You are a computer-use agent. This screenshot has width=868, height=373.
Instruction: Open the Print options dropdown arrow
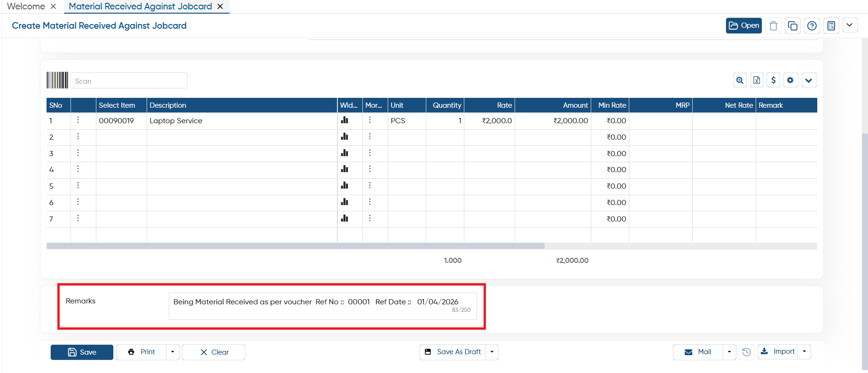coord(172,352)
